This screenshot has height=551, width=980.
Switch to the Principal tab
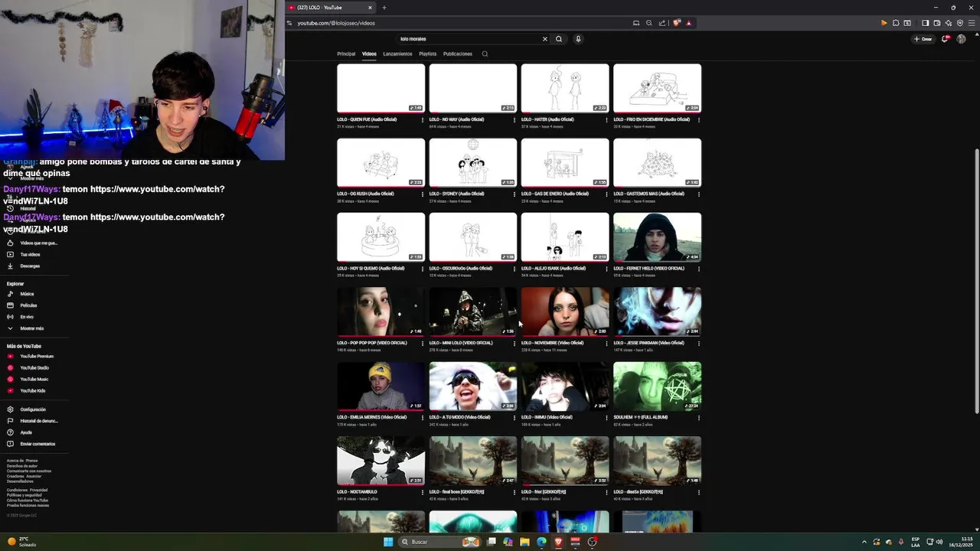coord(346,54)
